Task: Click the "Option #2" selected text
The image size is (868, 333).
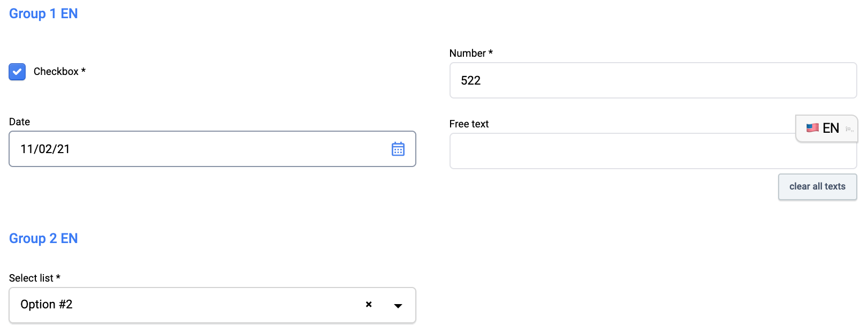Action: (x=47, y=304)
